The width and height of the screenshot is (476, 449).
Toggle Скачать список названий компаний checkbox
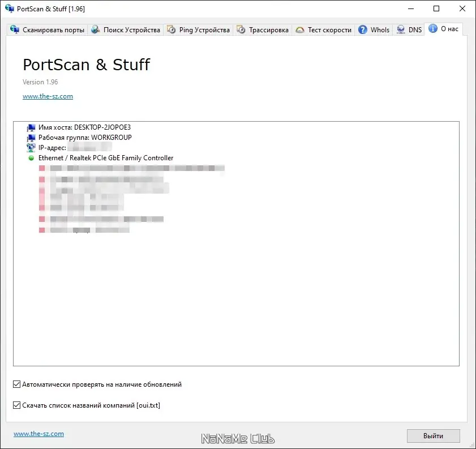point(16,405)
